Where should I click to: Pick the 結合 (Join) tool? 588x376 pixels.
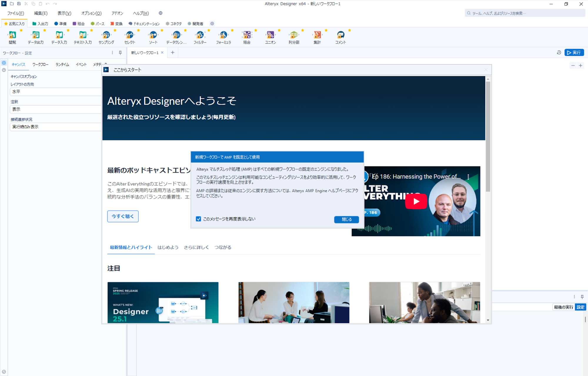pos(247,36)
